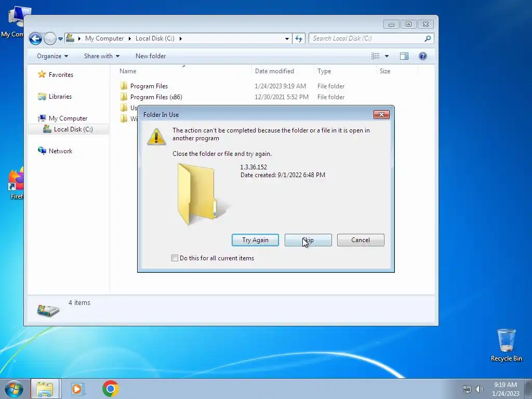Click My Computer in the address bar breadcrumb
Image resolution: width=532 pixels, height=399 pixels.
click(x=104, y=38)
